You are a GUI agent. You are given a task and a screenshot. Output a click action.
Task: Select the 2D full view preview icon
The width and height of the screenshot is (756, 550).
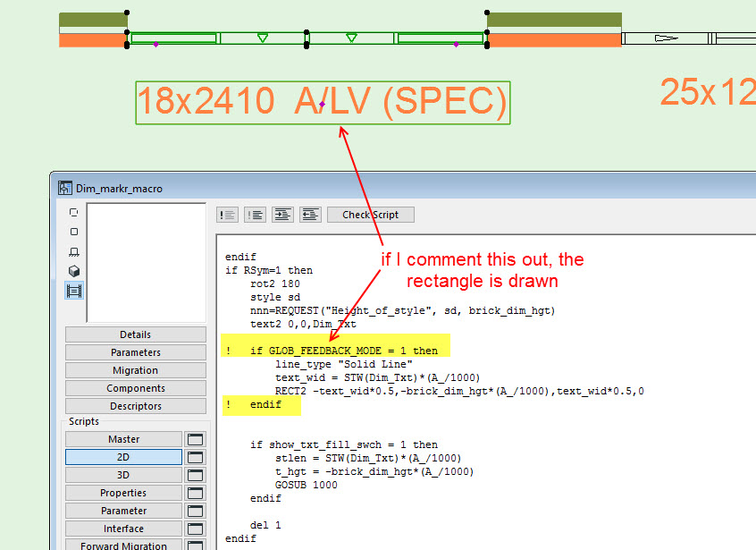click(x=74, y=232)
